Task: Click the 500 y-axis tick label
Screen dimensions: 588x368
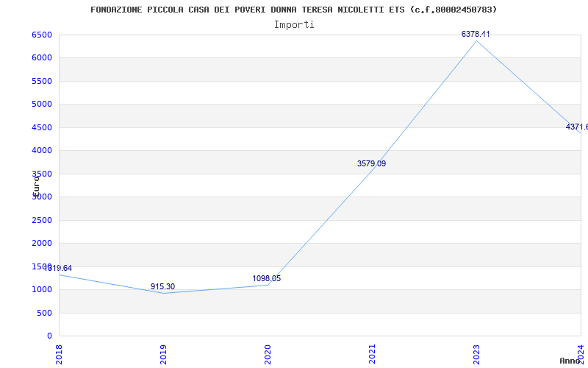Action: point(44,313)
